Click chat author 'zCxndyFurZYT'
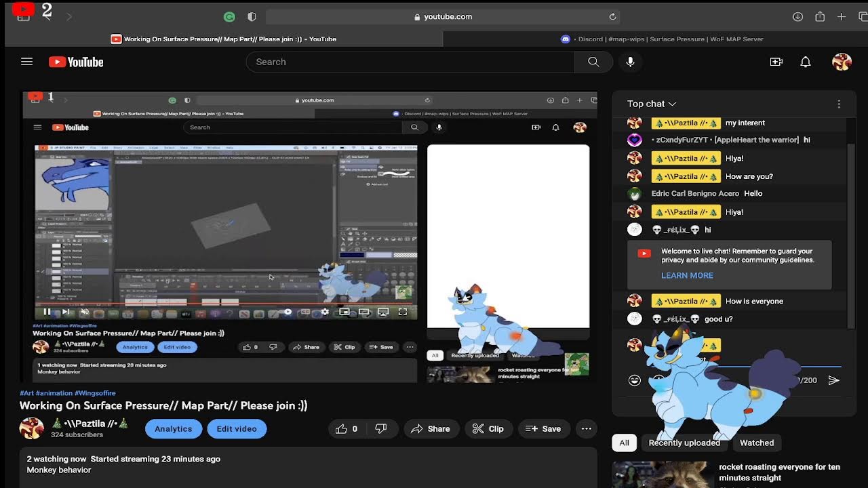 [725, 140]
